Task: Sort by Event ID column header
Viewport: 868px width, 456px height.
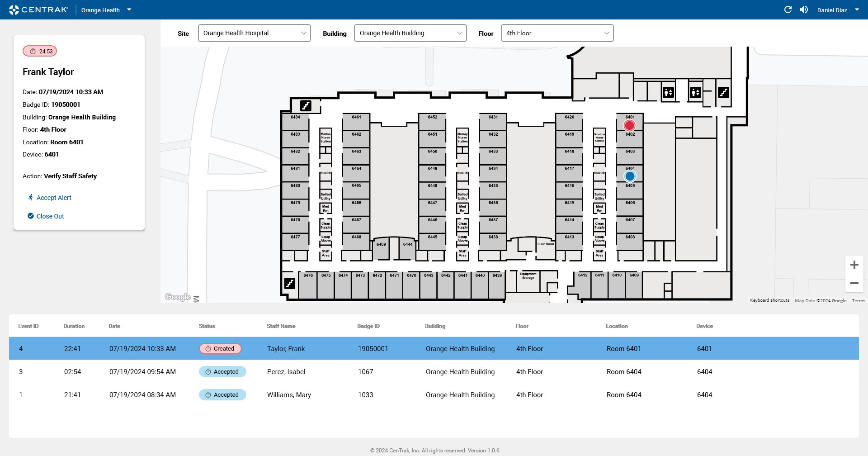Action: click(x=28, y=326)
